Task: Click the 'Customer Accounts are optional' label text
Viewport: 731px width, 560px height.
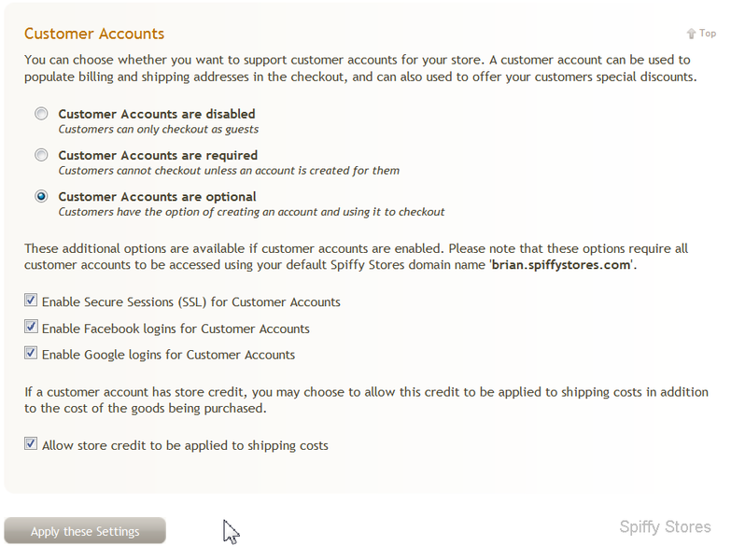Action: coord(157,197)
